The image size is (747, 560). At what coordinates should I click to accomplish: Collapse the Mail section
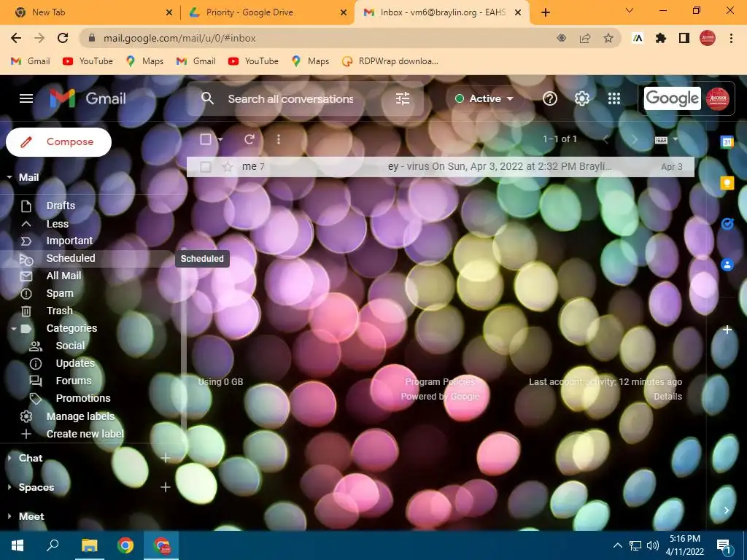click(9, 177)
